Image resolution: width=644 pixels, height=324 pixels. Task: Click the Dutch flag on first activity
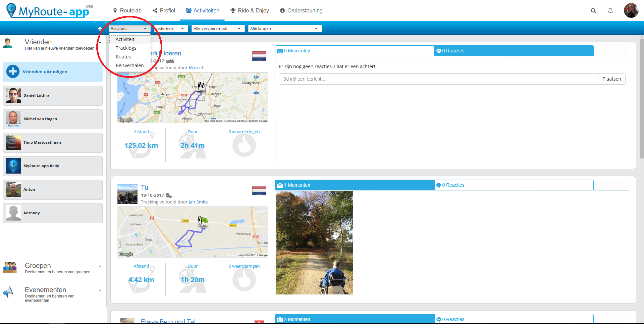point(259,56)
